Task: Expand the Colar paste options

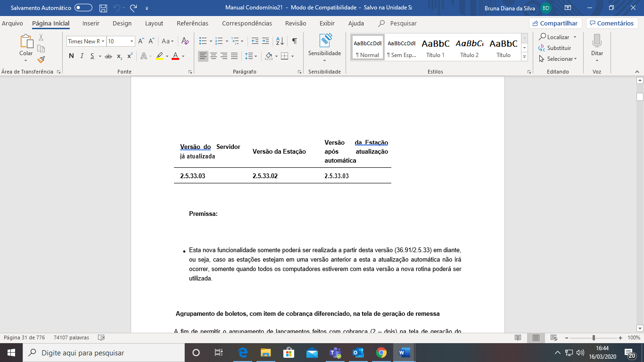Action: pyautogui.click(x=26, y=60)
